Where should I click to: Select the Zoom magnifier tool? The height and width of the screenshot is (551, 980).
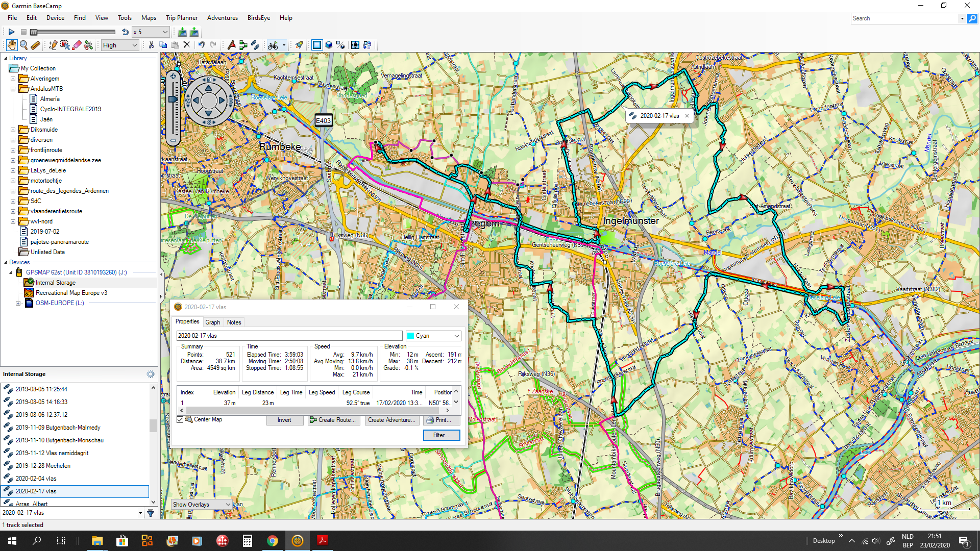23,45
